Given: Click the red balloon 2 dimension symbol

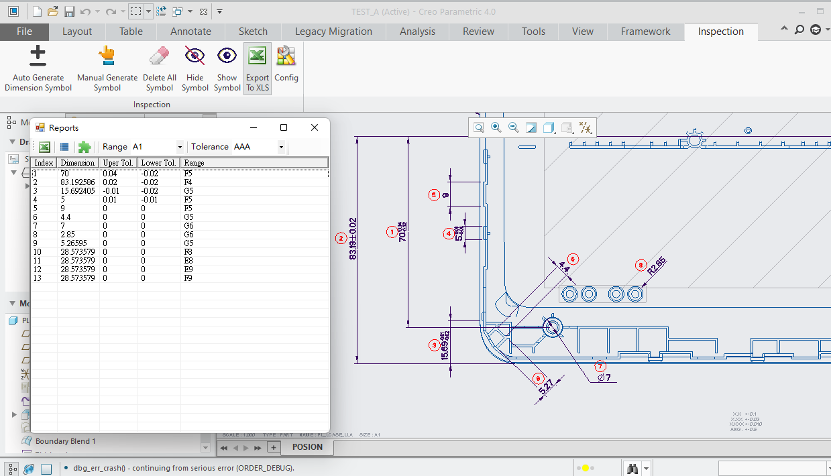Looking at the screenshot, I should [x=341, y=239].
